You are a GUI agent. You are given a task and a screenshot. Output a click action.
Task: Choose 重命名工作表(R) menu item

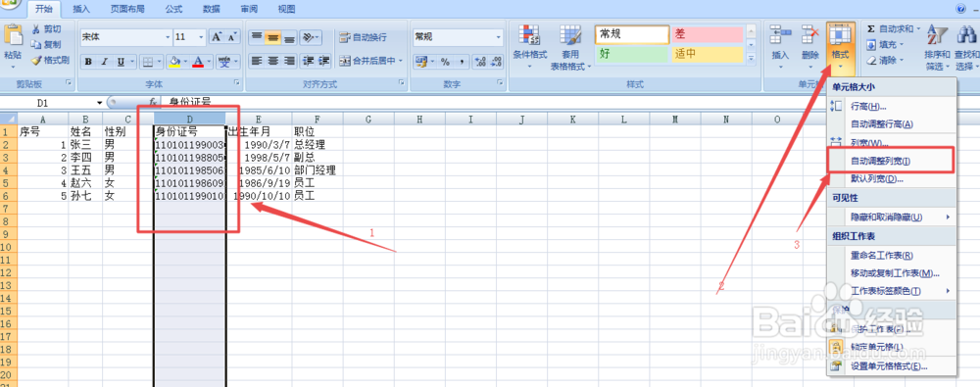pos(891,255)
